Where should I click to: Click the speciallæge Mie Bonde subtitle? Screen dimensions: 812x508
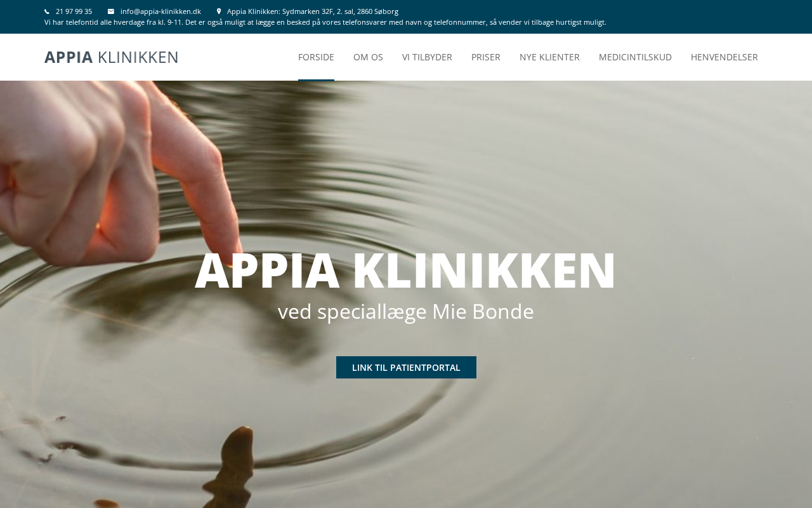(406, 312)
